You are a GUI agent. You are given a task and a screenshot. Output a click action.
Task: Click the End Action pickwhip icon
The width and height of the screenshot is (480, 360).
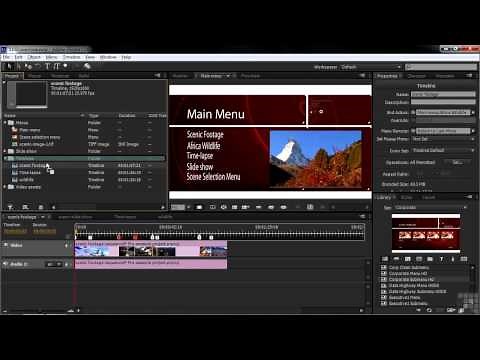pyautogui.click(x=413, y=112)
